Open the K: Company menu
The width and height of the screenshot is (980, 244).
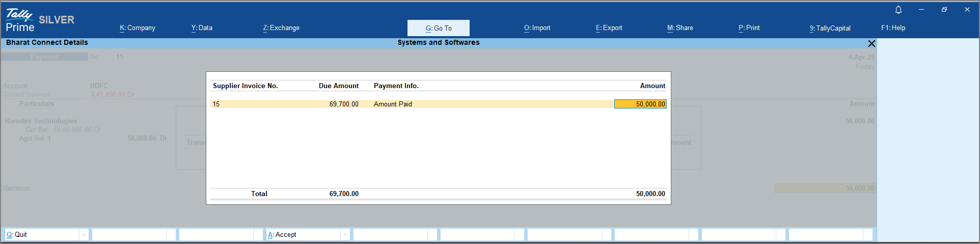tap(138, 28)
